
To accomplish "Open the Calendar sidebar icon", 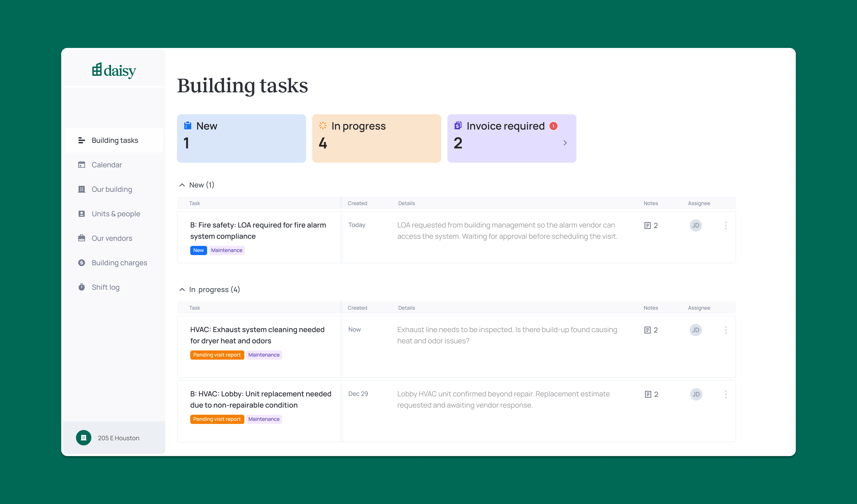I will 82,165.
